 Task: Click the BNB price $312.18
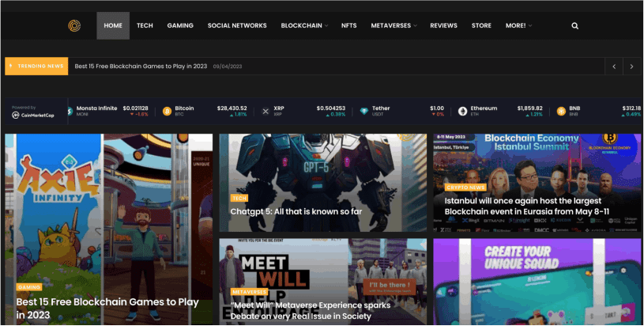[x=631, y=108]
